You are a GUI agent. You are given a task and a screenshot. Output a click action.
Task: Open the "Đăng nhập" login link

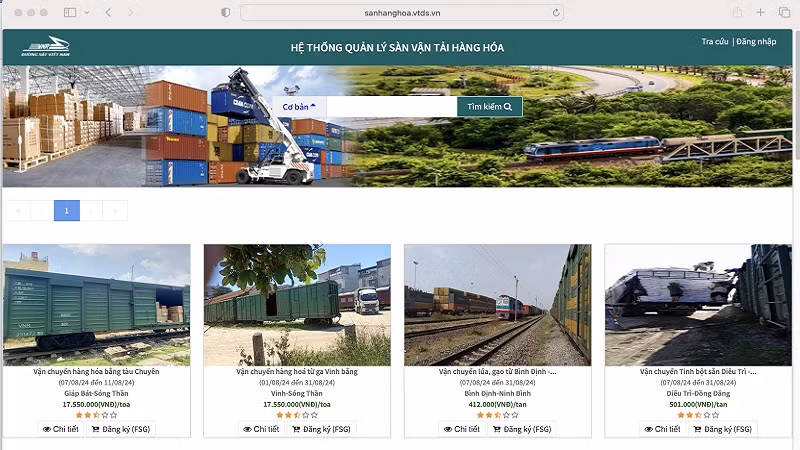tap(756, 42)
